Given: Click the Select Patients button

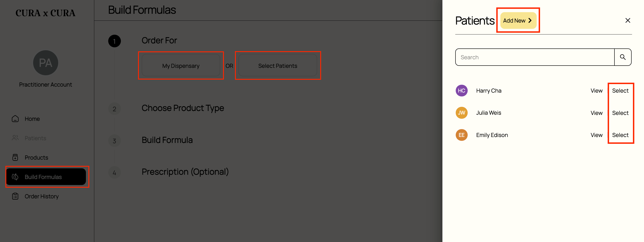Looking at the screenshot, I should point(278,66).
